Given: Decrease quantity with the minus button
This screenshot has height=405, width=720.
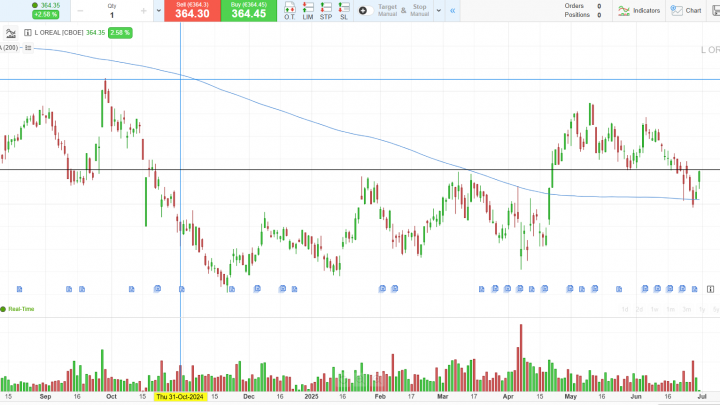Looking at the screenshot, I should 81,11.
